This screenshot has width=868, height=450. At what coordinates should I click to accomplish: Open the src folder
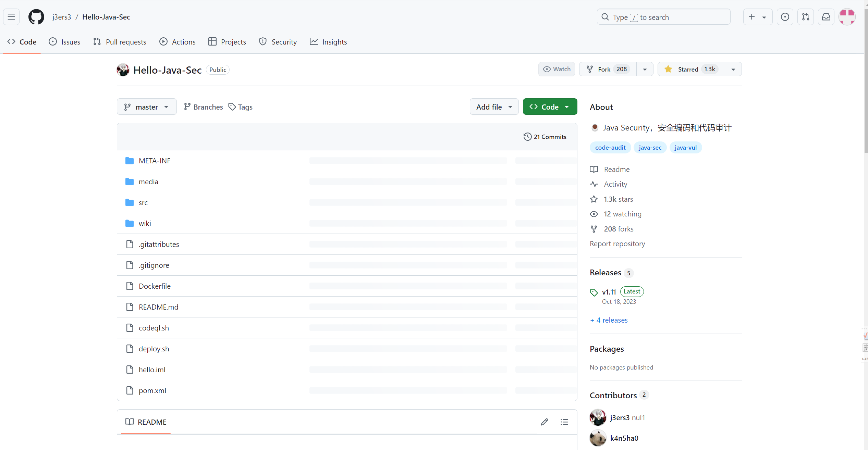(143, 202)
